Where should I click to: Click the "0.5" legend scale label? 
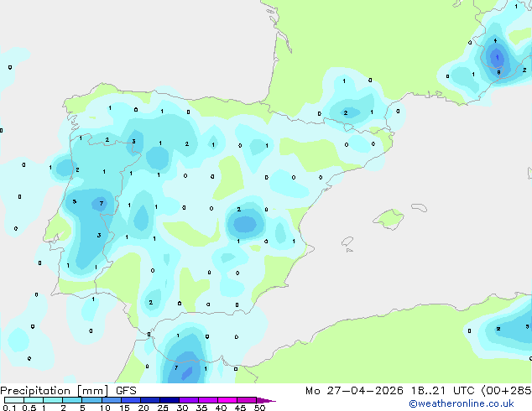(29, 408)
